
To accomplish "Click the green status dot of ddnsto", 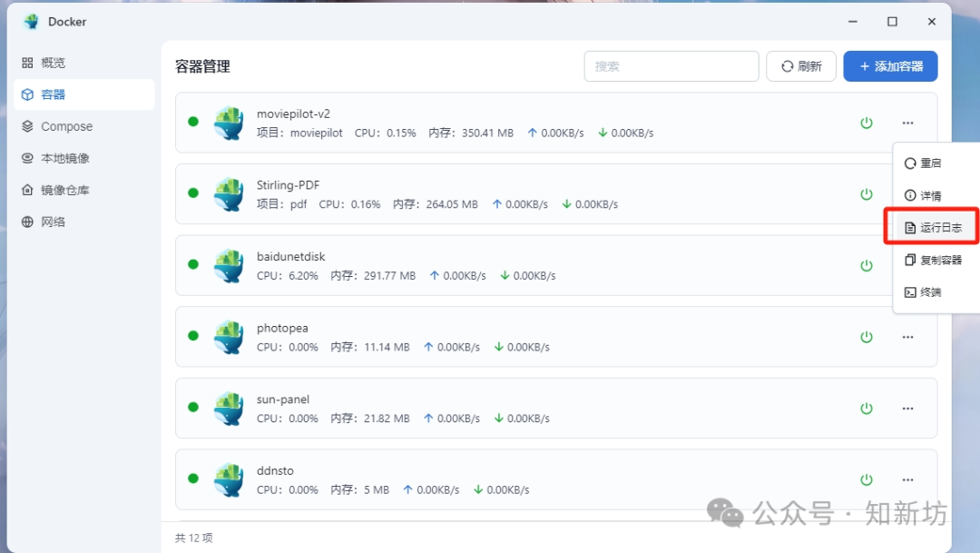I will [x=193, y=478].
